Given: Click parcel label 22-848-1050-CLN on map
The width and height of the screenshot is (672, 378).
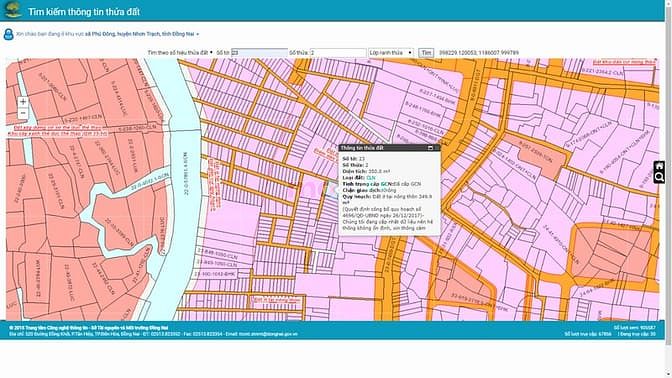Looking at the screenshot, I should pyautogui.click(x=218, y=253).
